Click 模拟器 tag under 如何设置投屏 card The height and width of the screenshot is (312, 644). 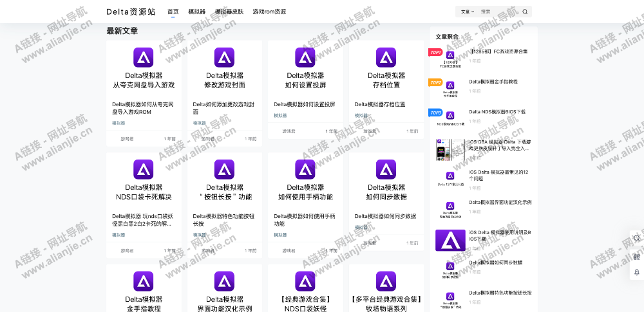(x=281, y=115)
